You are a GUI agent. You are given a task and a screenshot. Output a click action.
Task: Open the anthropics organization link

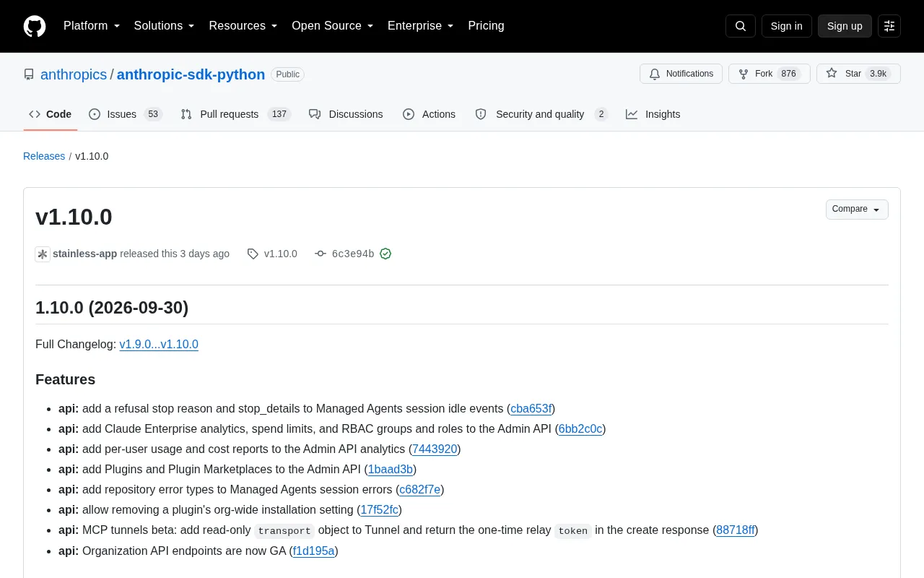[x=74, y=74]
